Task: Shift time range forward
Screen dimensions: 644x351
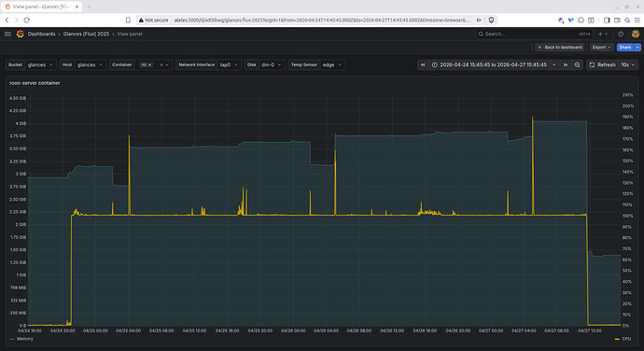Action: (x=566, y=65)
